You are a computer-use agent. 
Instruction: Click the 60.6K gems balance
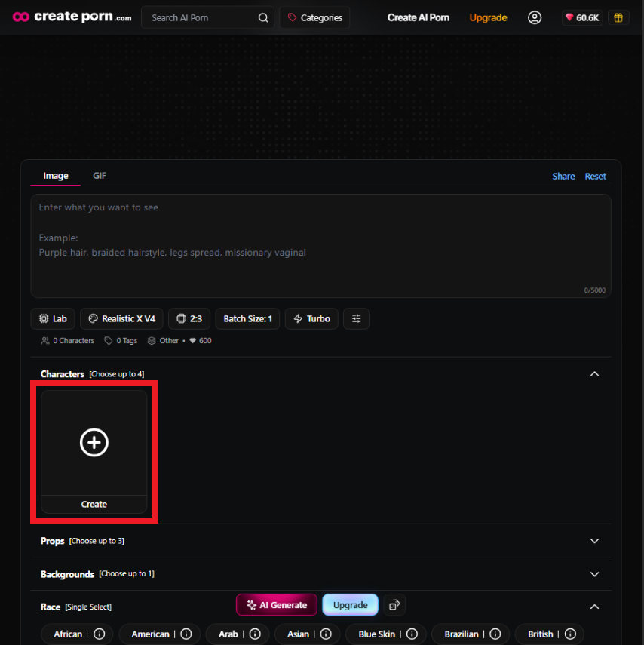[x=582, y=17]
